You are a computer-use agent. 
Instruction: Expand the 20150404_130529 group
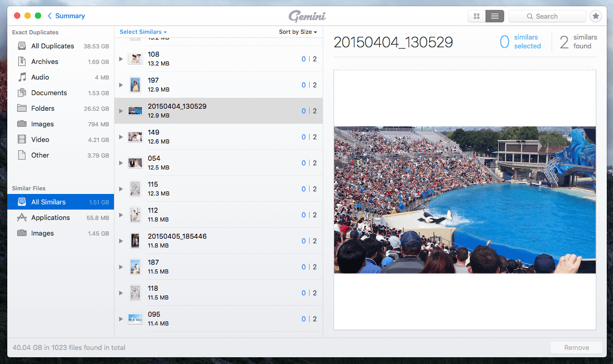pyautogui.click(x=121, y=111)
